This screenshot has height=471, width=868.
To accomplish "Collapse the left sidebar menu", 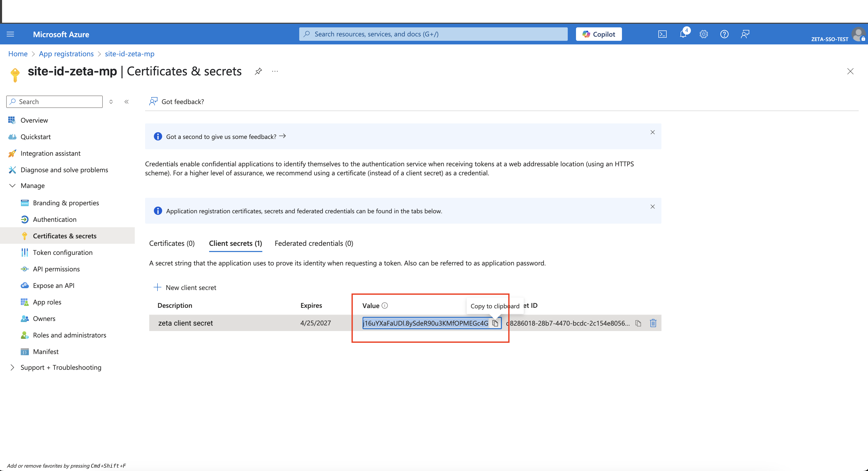I will [126, 102].
